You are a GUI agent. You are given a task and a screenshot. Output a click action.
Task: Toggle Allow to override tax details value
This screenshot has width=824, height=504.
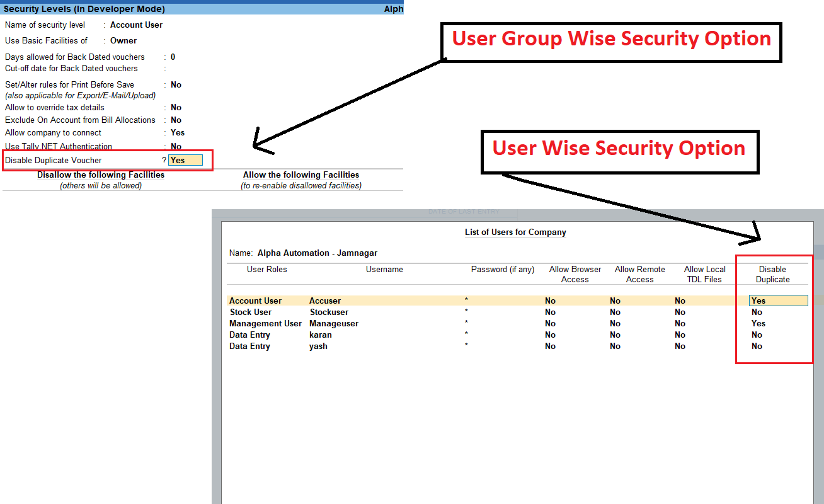[x=176, y=108]
